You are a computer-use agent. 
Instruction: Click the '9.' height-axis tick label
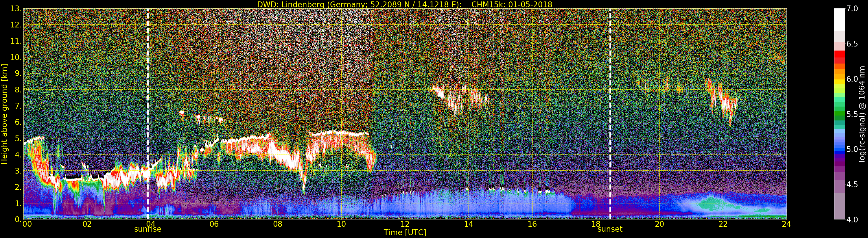(18, 73)
